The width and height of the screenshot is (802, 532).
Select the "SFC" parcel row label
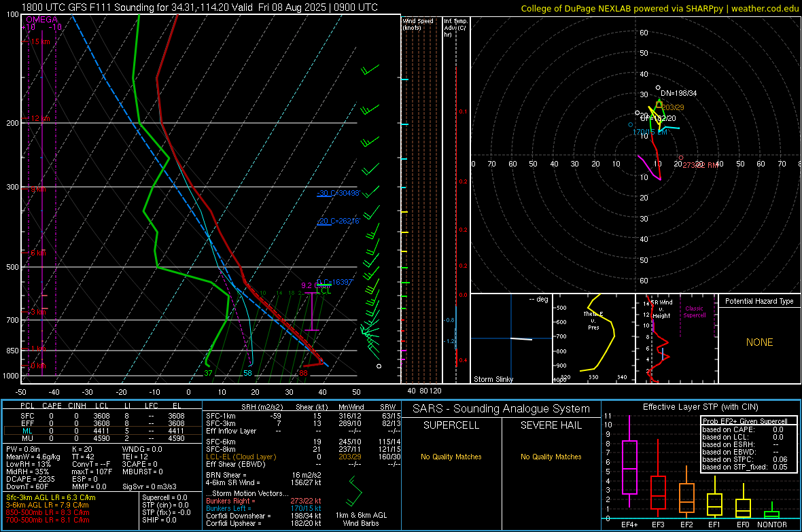(27, 416)
